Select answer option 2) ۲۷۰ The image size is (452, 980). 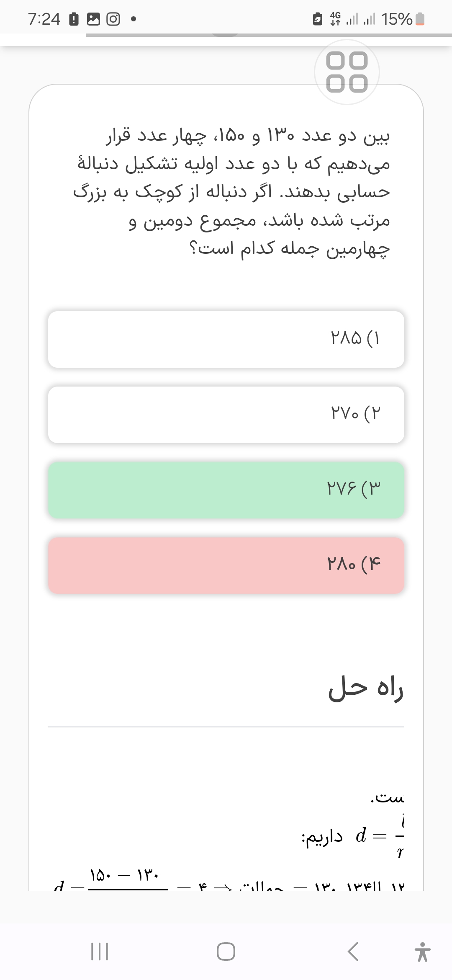(x=226, y=415)
